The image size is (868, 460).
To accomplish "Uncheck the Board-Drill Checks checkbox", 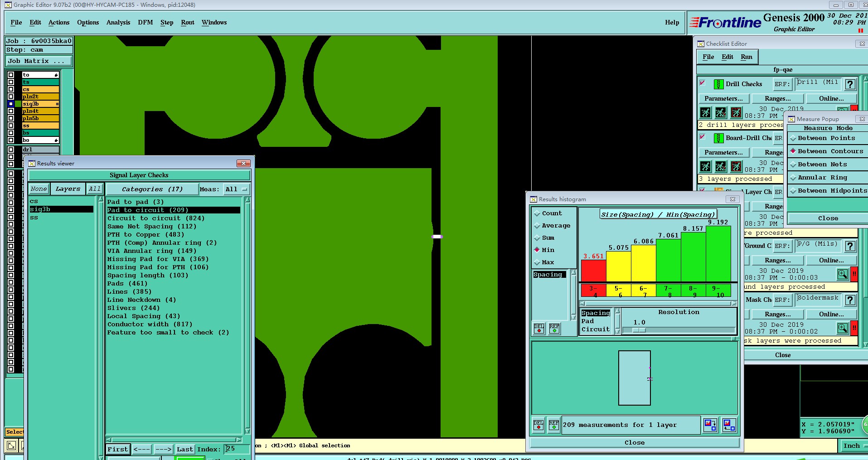I will click(x=703, y=137).
